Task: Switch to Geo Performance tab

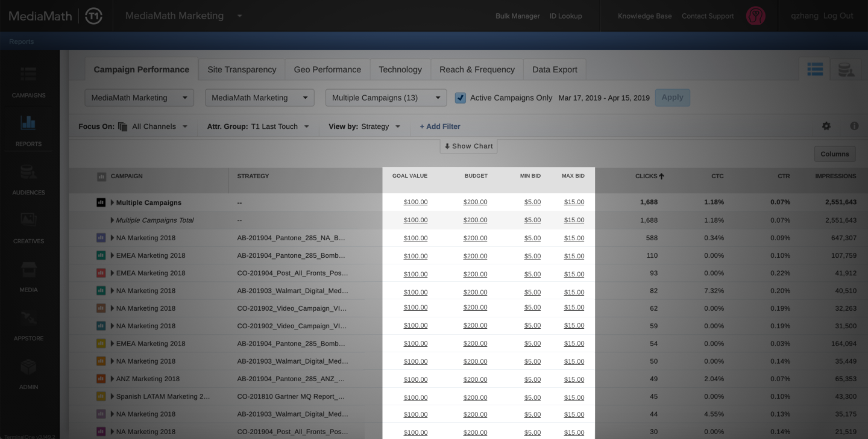Action: click(327, 70)
